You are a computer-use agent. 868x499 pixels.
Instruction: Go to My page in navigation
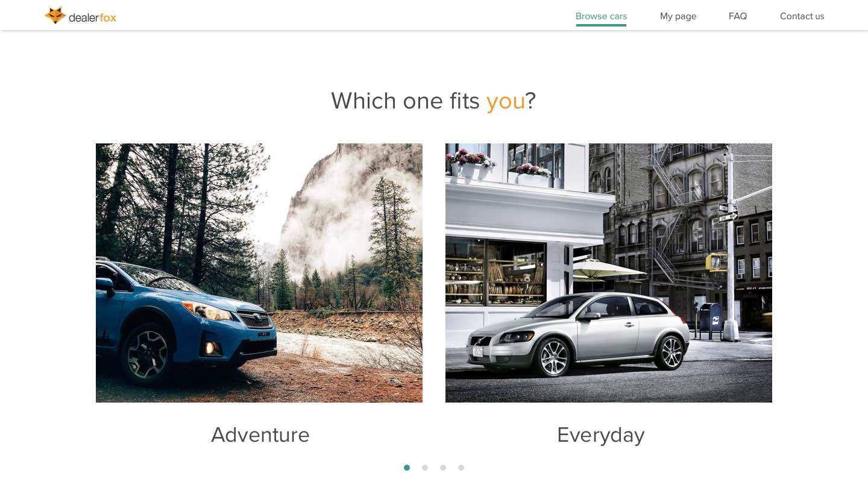point(678,16)
